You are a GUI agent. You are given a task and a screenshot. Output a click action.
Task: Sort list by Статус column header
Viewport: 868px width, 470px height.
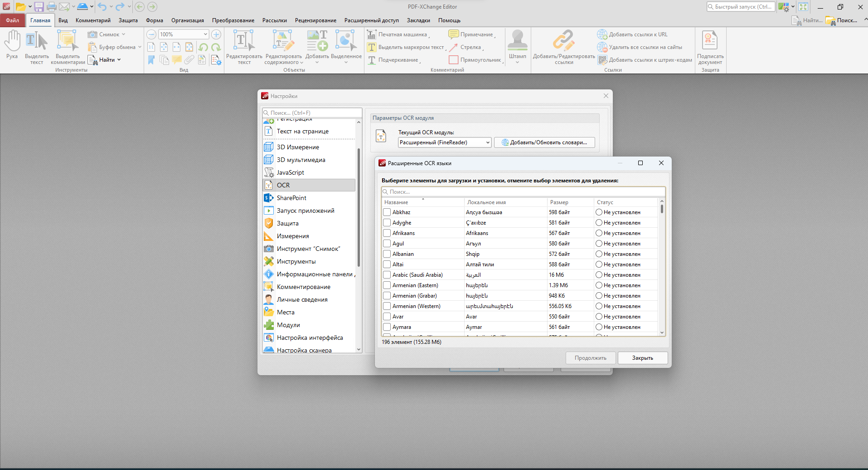(626, 202)
